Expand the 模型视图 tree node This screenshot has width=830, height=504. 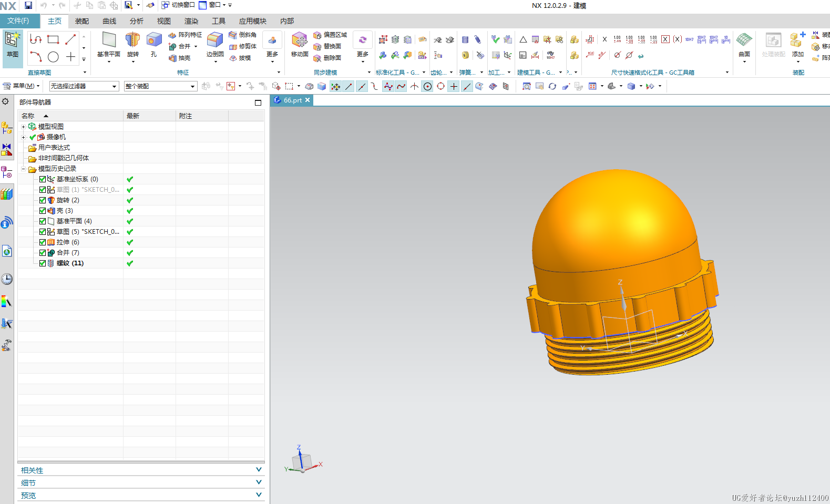coord(23,127)
